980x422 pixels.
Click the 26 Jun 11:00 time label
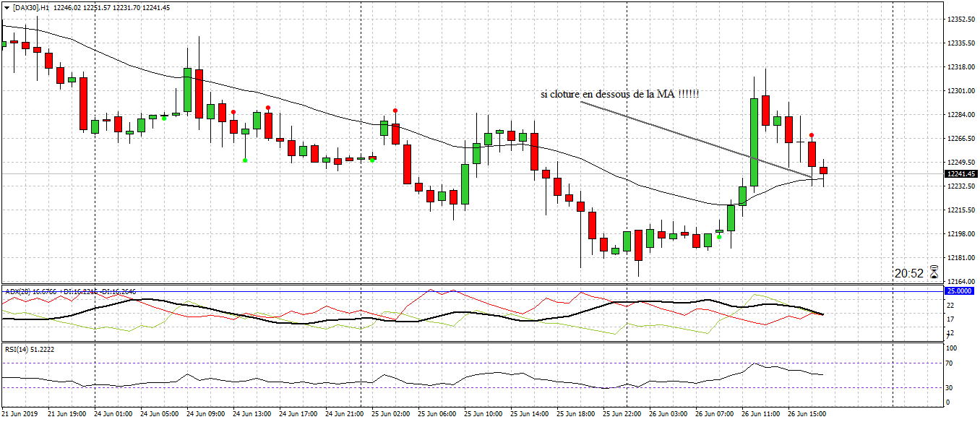click(761, 415)
